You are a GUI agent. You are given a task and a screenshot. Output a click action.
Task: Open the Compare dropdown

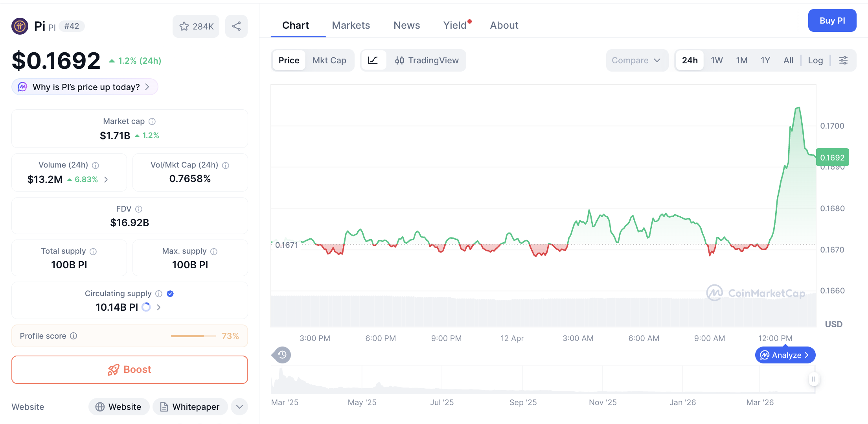pos(636,60)
